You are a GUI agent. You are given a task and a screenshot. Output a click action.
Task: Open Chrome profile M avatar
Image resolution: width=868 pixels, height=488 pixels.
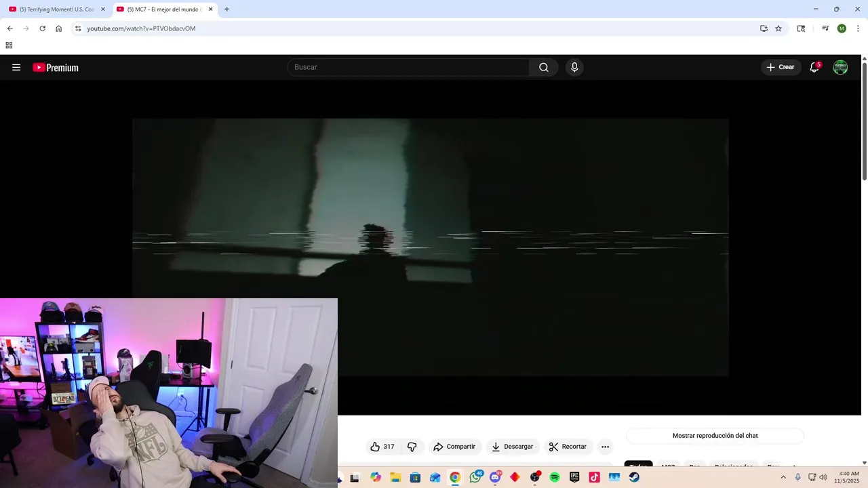pos(842,28)
